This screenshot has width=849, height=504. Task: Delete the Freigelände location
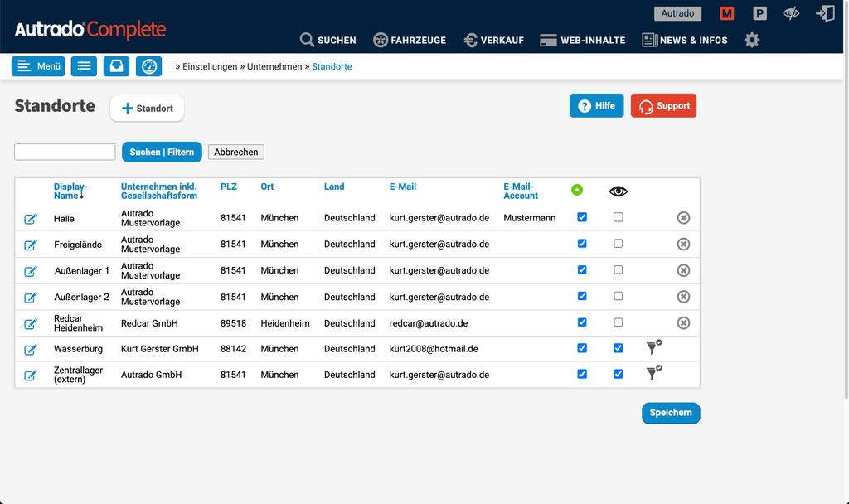click(x=683, y=245)
